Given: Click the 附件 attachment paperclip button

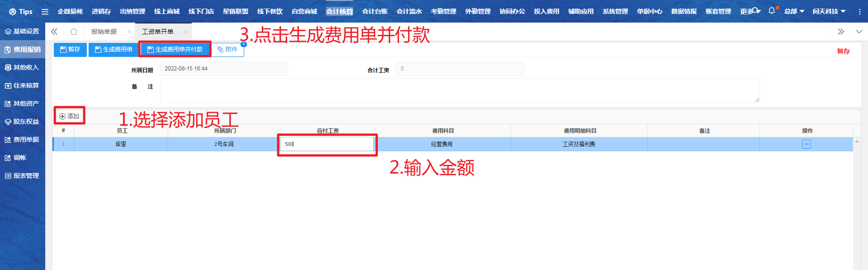Looking at the screenshot, I should 227,50.
